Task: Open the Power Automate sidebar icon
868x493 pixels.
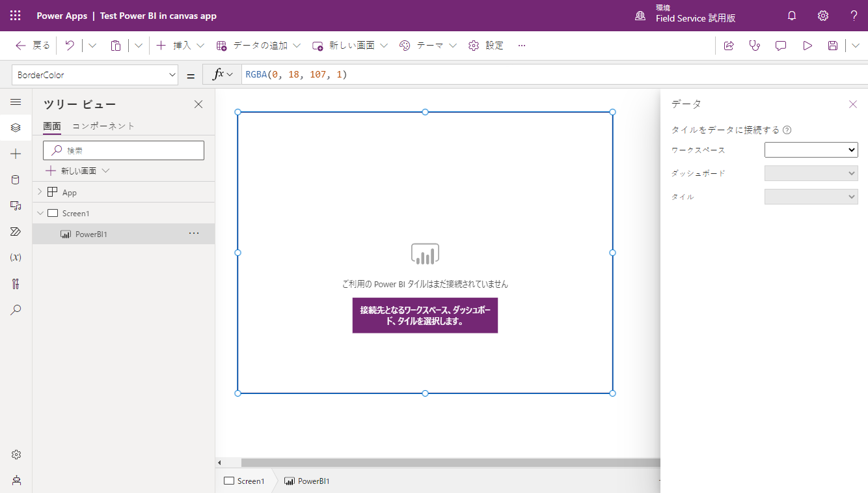Action: [x=16, y=232]
